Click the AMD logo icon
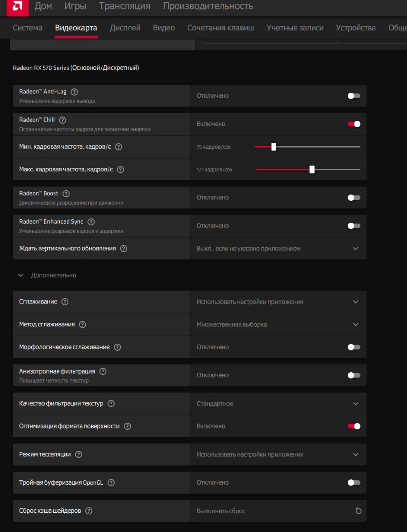This screenshot has width=407, height=532. click(17, 6)
